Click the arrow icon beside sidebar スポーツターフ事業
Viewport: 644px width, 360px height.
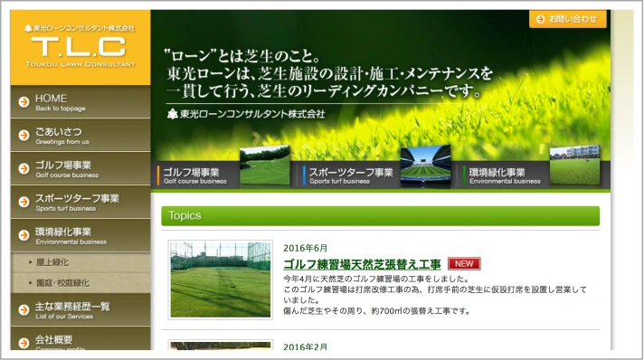tap(24, 202)
